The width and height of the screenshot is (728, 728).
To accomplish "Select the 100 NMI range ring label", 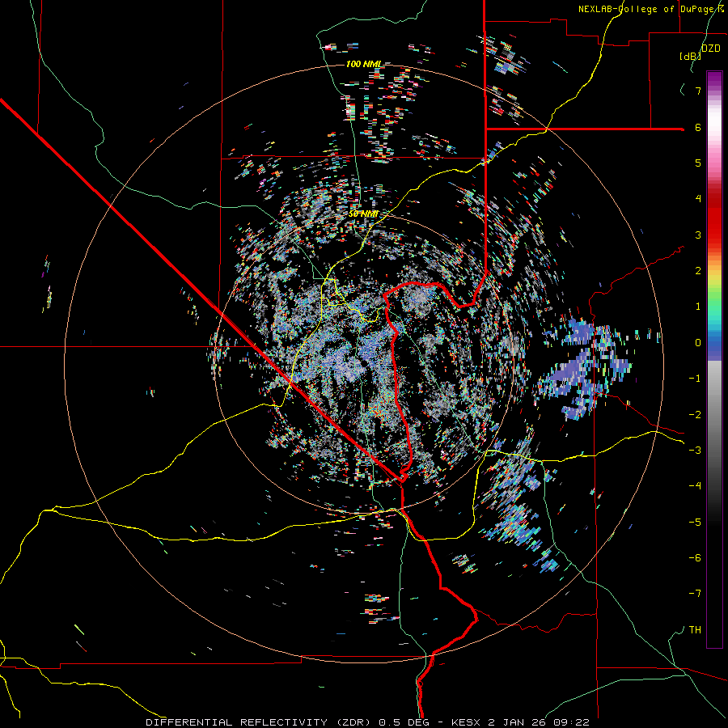I will (x=364, y=64).
